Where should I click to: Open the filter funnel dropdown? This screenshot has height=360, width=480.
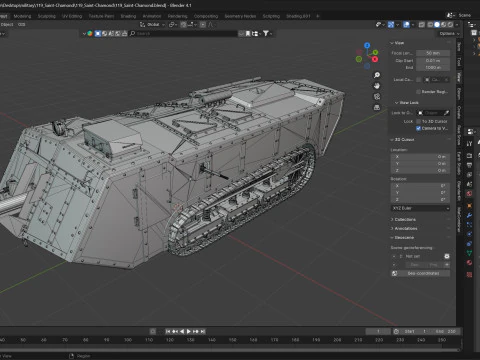point(267,34)
